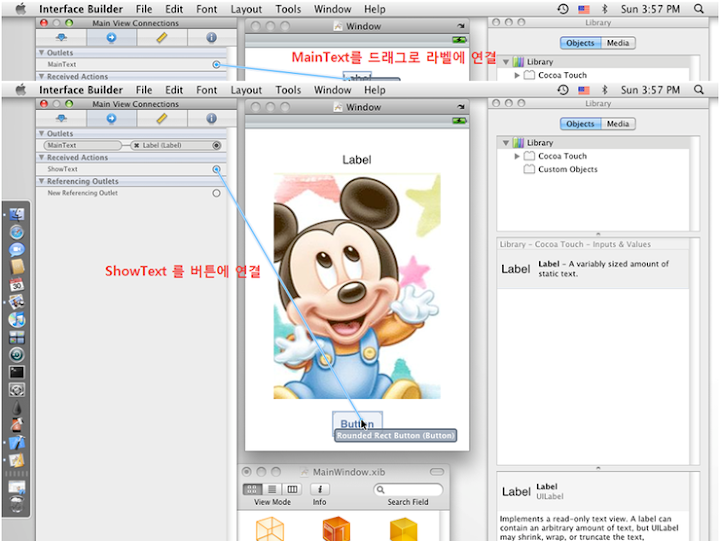Select the Objects tab in Library
Viewport: 720px width, 541px height.
[x=580, y=124]
